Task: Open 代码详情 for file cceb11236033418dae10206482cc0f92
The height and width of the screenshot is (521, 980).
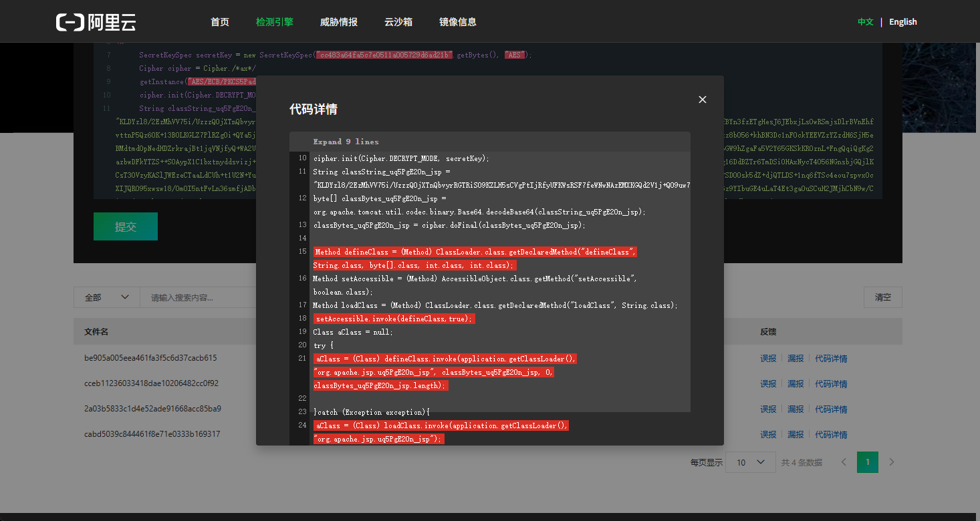Action: coord(831,384)
